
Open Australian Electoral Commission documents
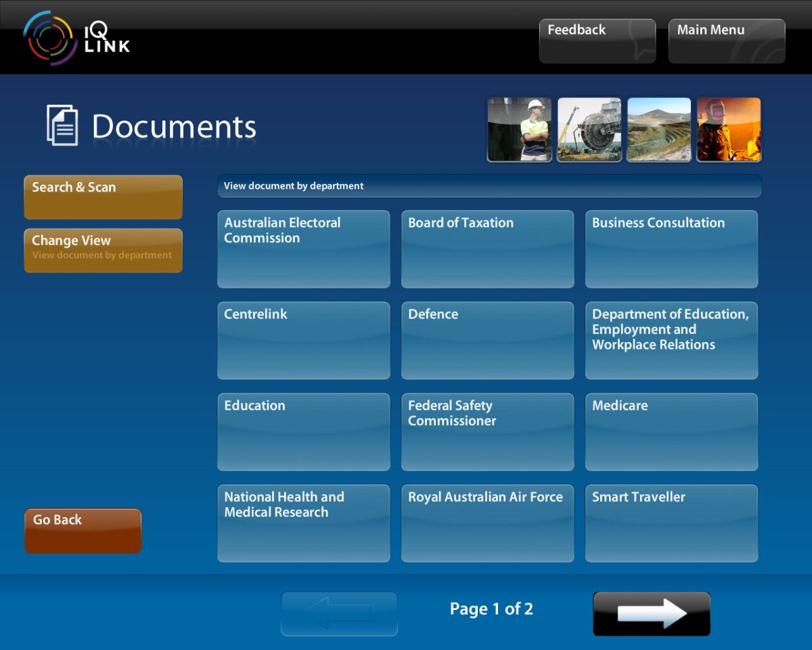pos(304,249)
